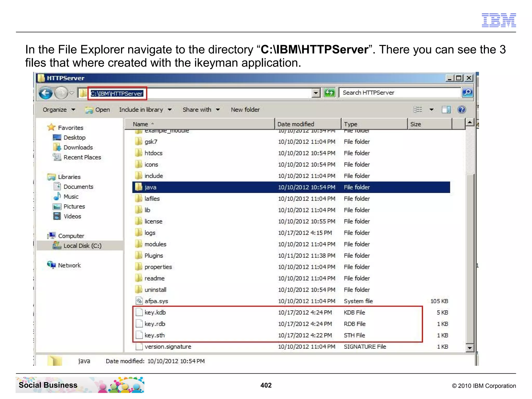Select the properties folder icon
Viewport: 532px width, 399px height.
tap(139, 267)
